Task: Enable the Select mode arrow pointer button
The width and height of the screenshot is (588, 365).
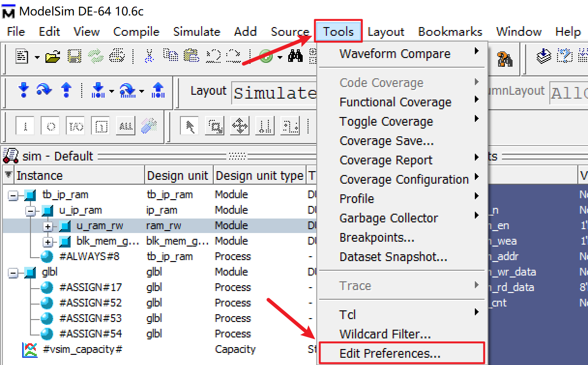Action: pyautogui.click(x=190, y=127)
